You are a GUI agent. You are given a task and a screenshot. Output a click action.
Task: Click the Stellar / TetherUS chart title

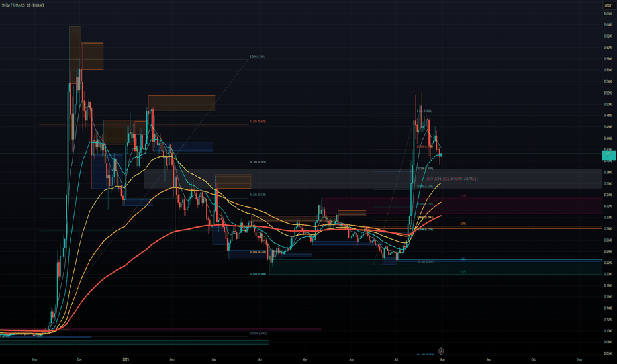point(23,5)
